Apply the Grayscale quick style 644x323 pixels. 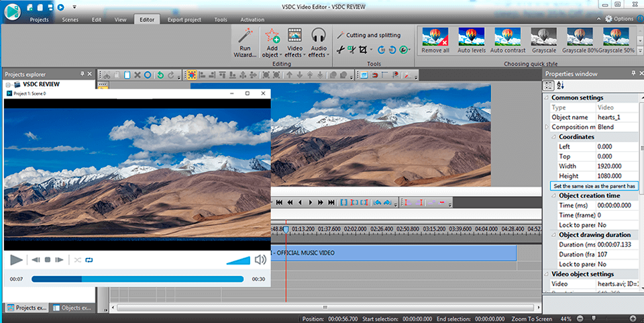(x=544, y=40)
